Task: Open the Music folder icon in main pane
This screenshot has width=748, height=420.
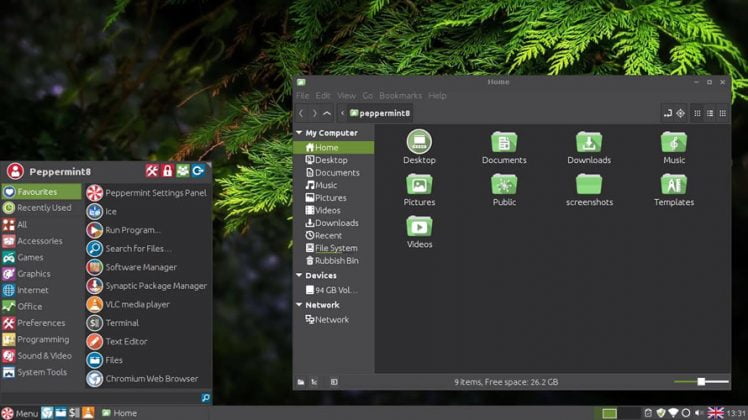Action: point(674,142)
